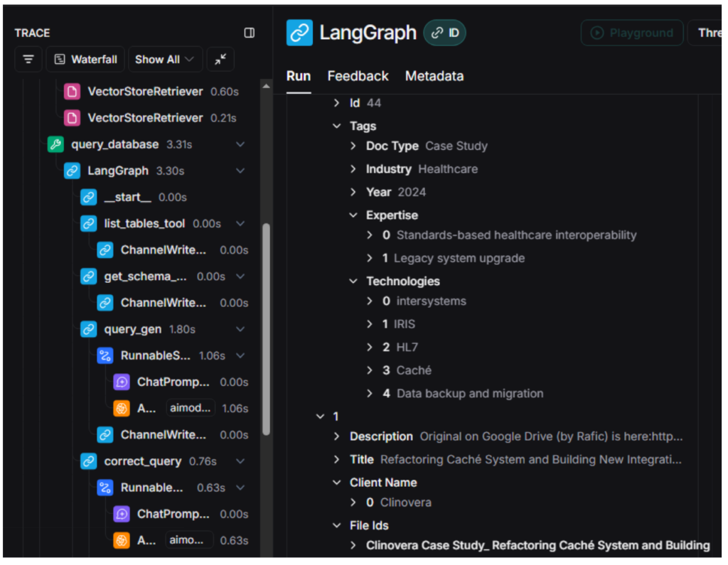Collapse the Client Name section
The width and height of the screenshot is (728, 565).
coord(336,483)
